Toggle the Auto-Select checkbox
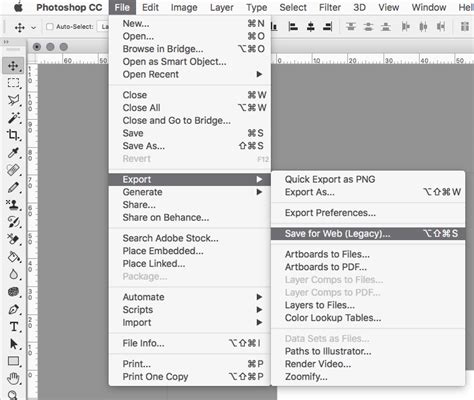The height and width of the screenshot is (400, 474). pyautogui.click(x=49, y=27)
